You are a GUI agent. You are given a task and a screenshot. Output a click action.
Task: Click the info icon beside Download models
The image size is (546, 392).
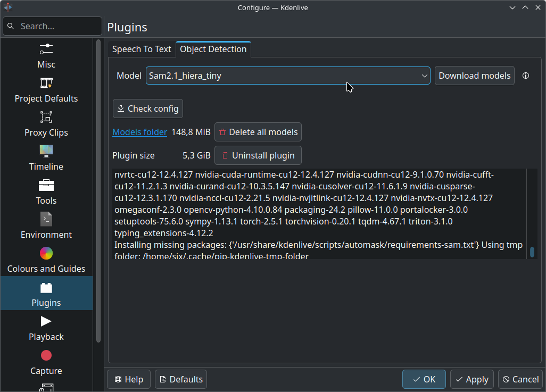[526, 76]
